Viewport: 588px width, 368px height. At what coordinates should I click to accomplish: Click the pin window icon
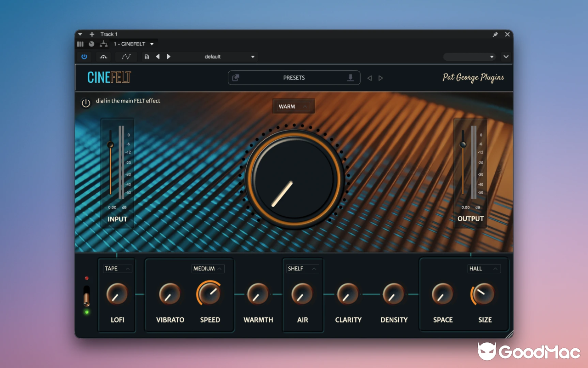pos(495,34)
